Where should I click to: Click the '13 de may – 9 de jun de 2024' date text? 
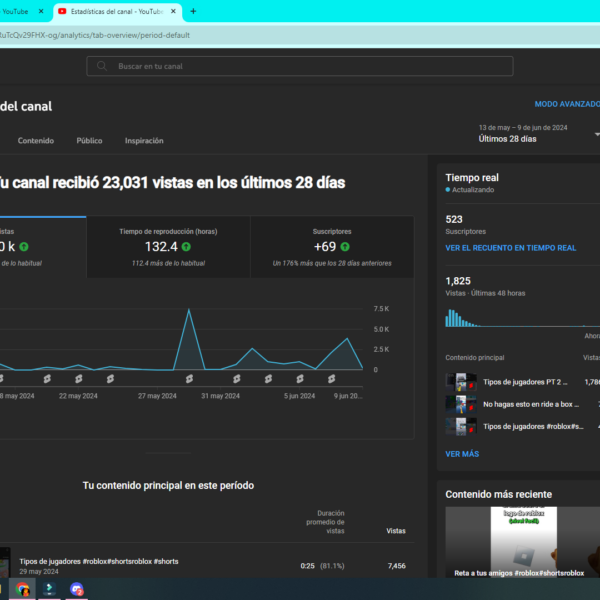[523, 127]
